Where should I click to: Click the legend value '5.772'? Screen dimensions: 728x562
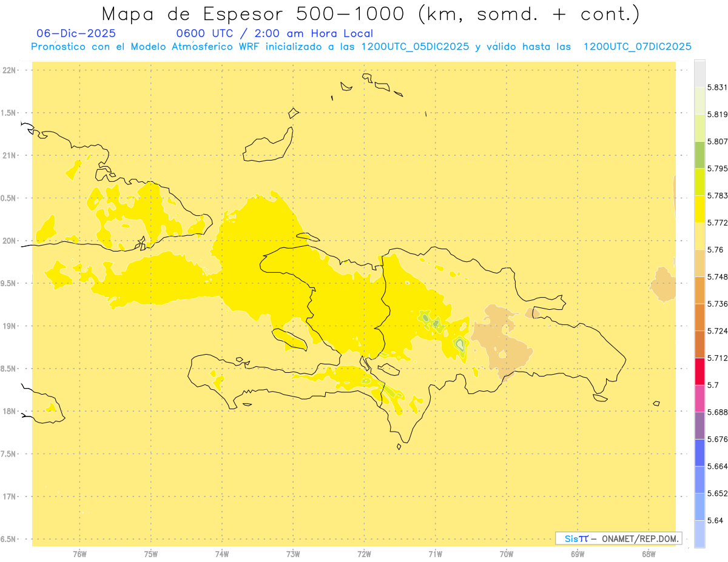click(x=717, y=222)
